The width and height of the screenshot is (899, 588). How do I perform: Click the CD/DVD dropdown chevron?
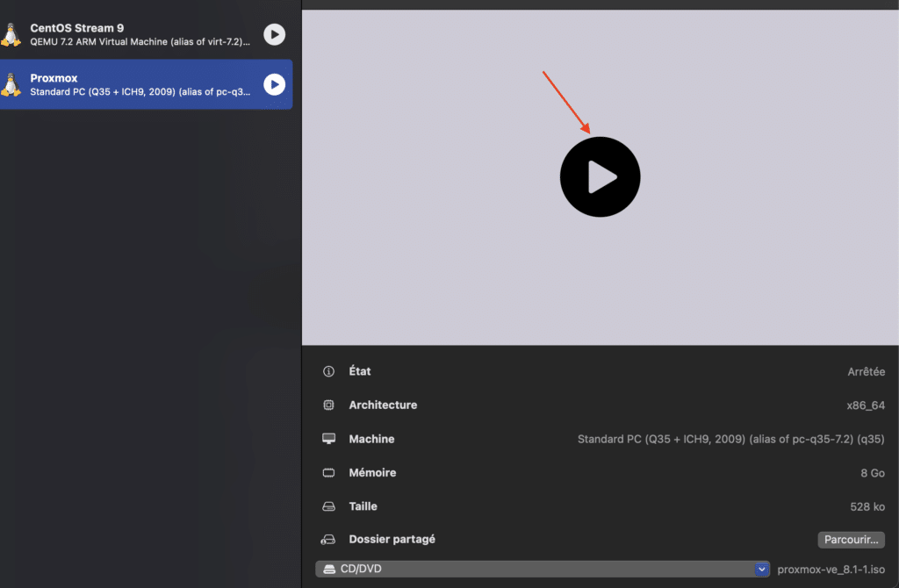761,569
